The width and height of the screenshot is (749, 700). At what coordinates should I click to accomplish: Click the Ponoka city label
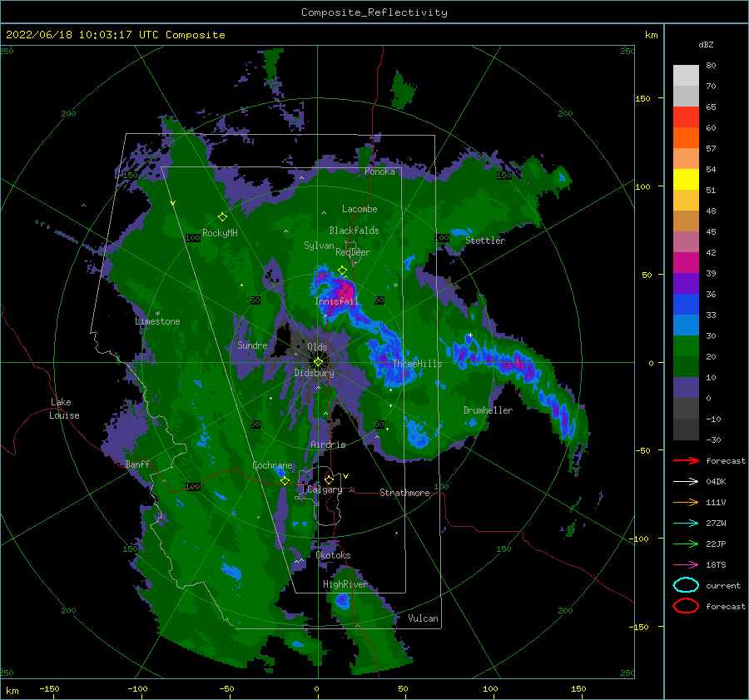[379, 171]
